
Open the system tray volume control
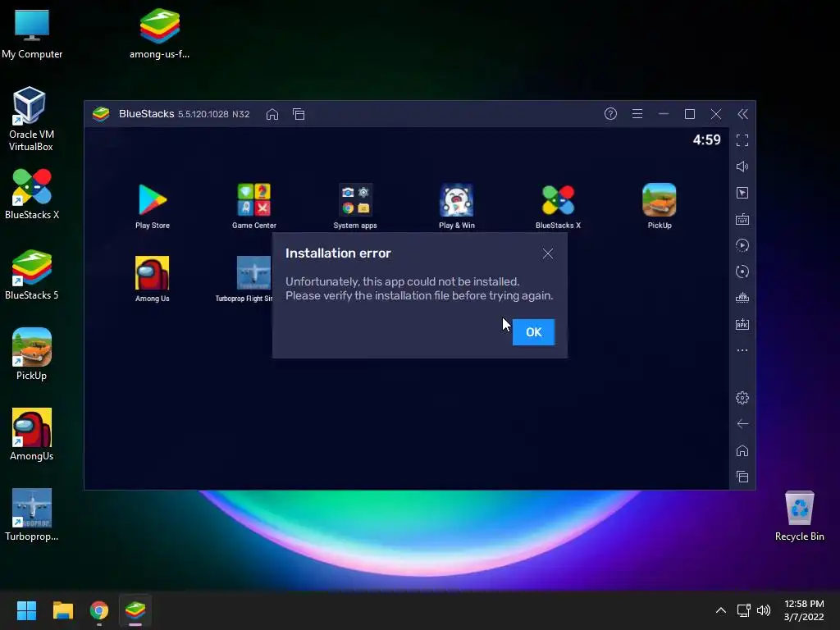pos(764,610)
